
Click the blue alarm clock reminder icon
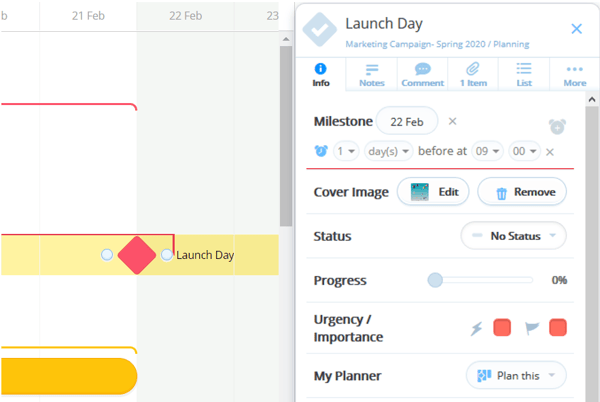click(x=321, y=151)
